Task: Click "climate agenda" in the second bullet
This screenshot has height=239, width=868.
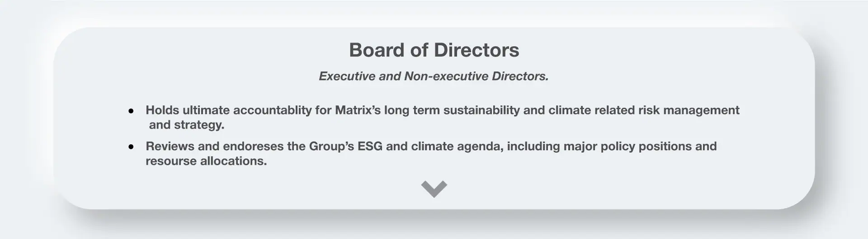Action: pyautogui.click(x=457, y=146)
